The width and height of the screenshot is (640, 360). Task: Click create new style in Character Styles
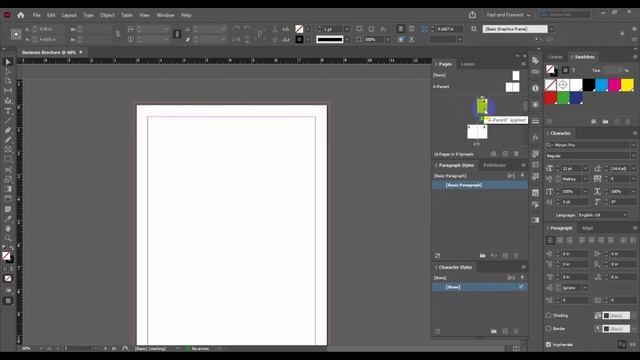pos(505,331)
